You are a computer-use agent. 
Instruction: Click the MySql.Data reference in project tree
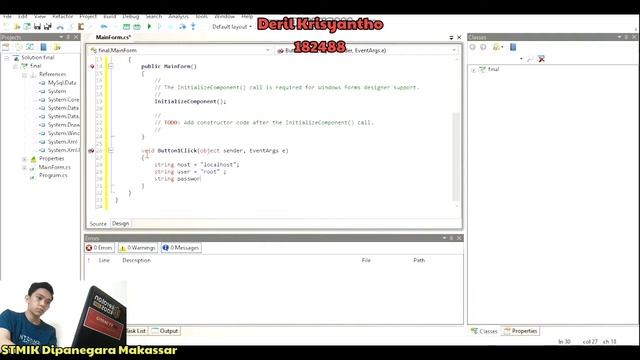click(62, 82)
